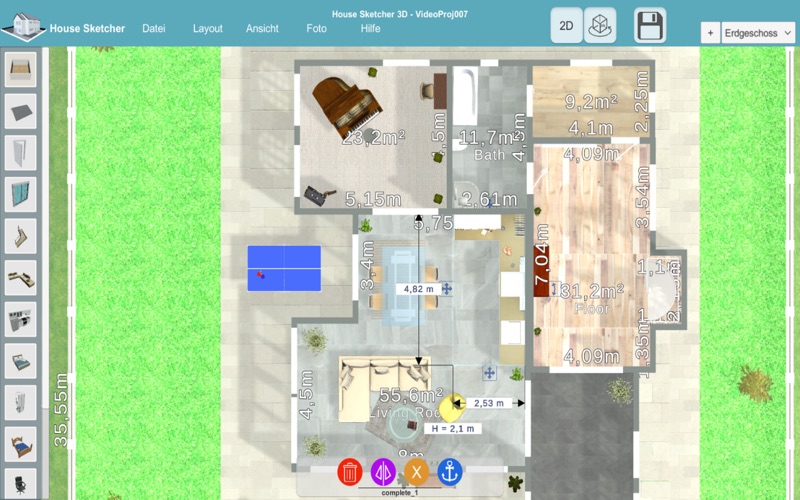
Task: Click the sidebar vertical scrollbar
Action: tap(45, 229)
